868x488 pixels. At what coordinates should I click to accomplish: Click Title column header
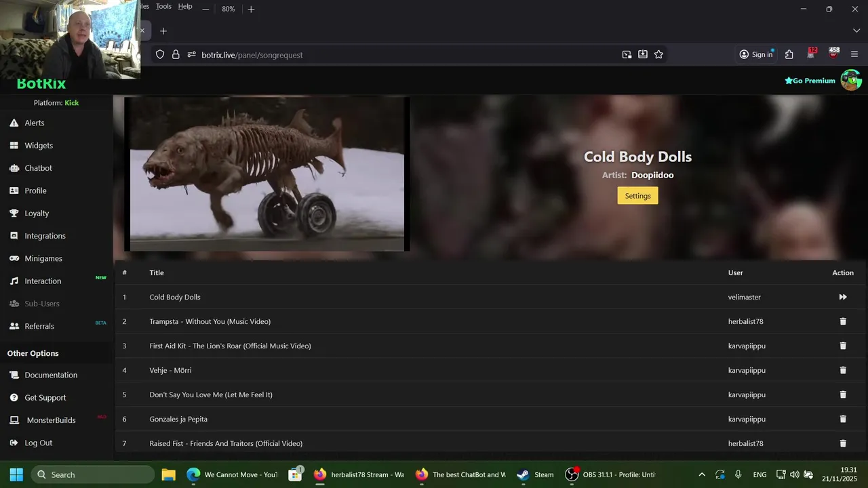point(157,272)
